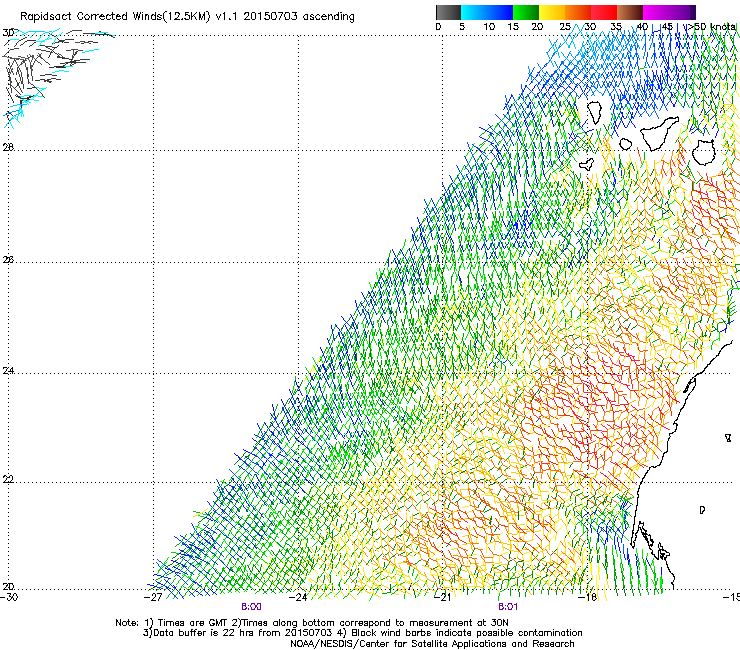
Task: Click the 'Rapidscat Corrected Winds(12.5KM)' title
Action: click(115, 17)
